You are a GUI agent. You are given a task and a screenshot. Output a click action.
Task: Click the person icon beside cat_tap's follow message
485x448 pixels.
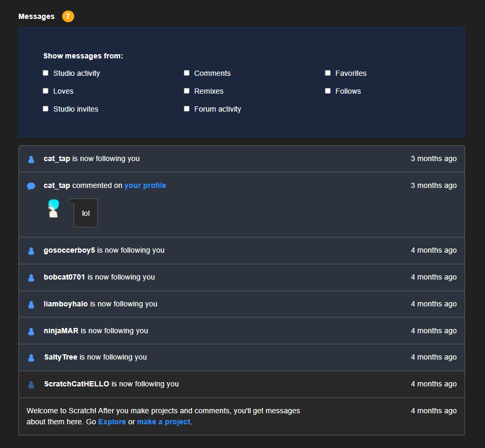[x=31, y=159]
